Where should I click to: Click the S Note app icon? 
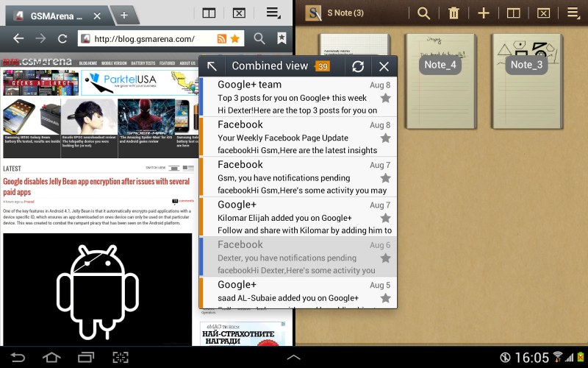pos(314,13)
